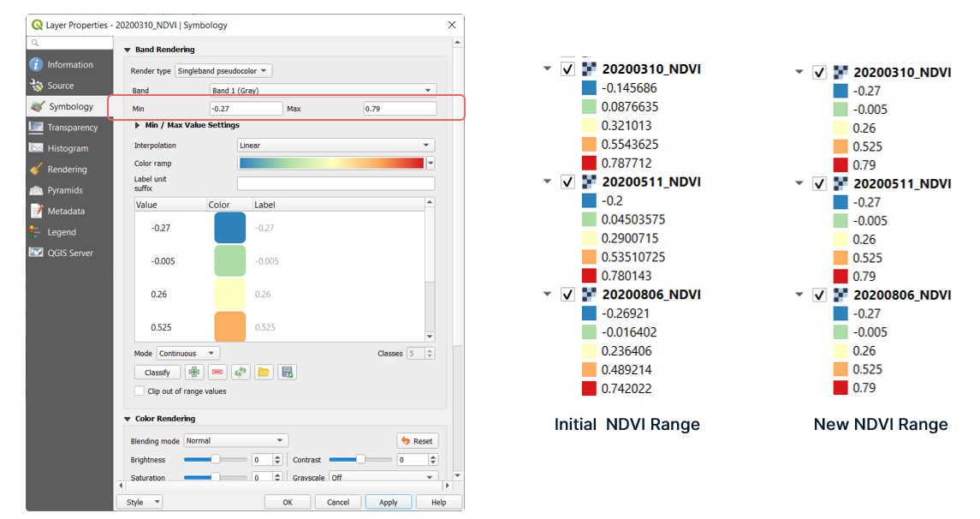Click load color map from file folder icon
Image resolution: width=980 pixels, height=519 pixels.
pyautogui.click(x=264, y=373)
